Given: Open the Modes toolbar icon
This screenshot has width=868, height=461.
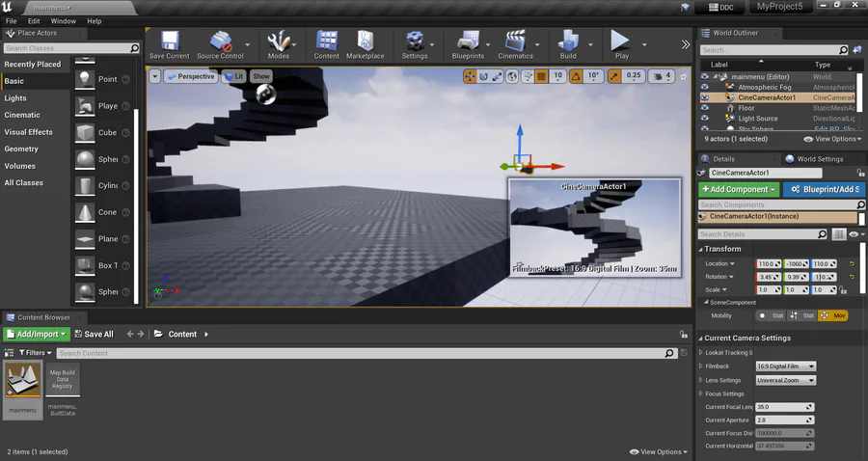Looking at the screenshot, I should [279, 44].
